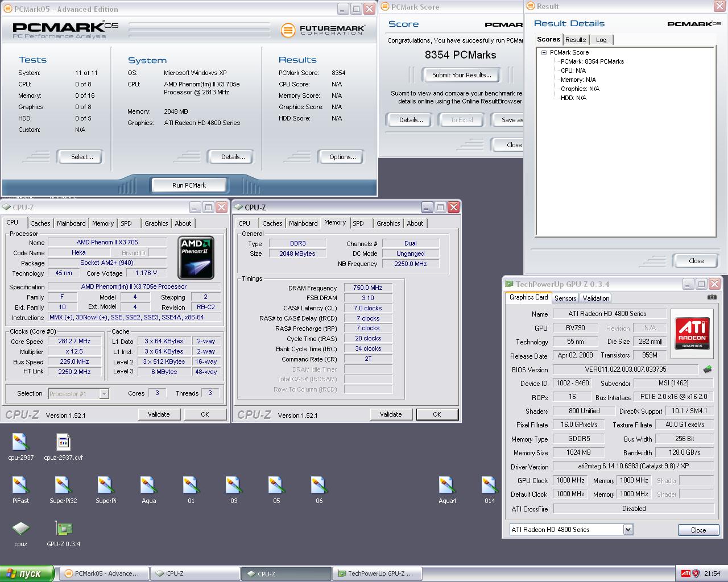Switch to Mainboard tab in left CPU-Z window

[71, 223]
